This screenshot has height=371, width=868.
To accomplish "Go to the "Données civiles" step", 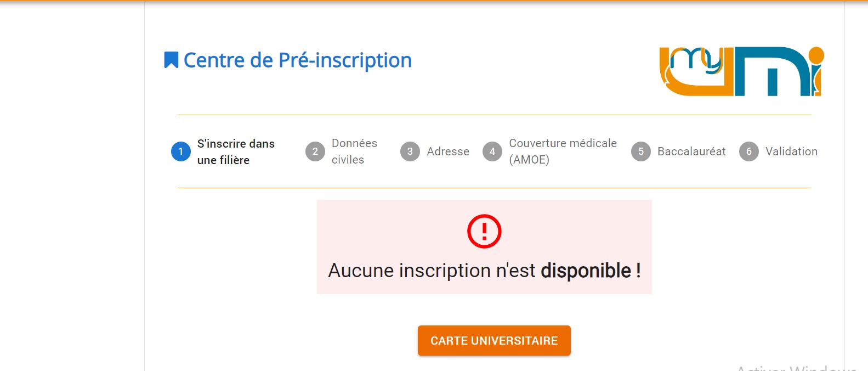I will (x=354, y=151).
